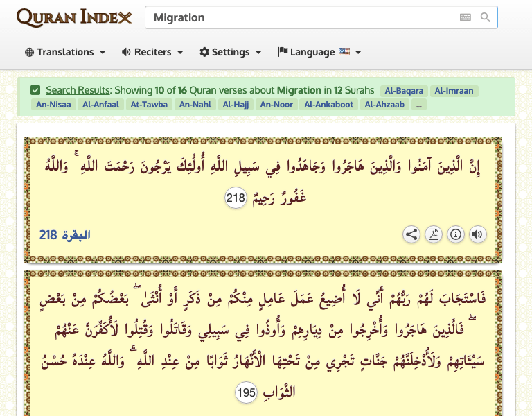Screen dimensions: 532x416
Task: Click the Quran Index logo
Action: (x=74, y=17)
